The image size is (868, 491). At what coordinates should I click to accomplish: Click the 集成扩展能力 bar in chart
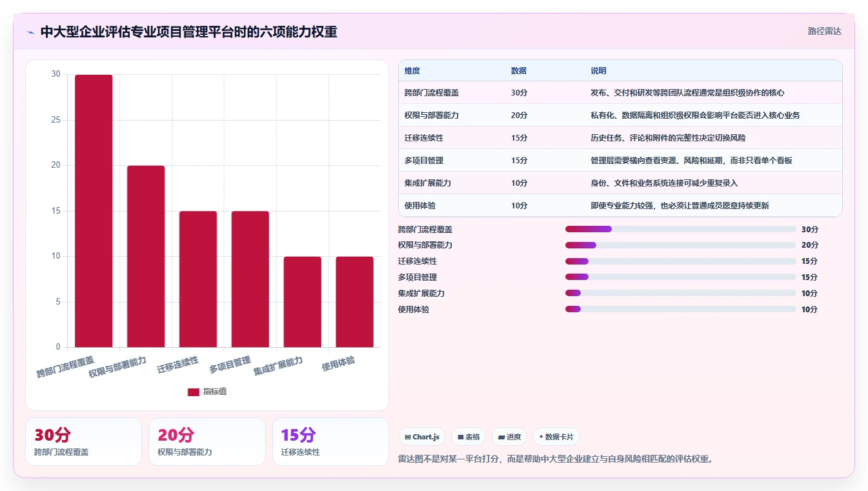point(302,302)
